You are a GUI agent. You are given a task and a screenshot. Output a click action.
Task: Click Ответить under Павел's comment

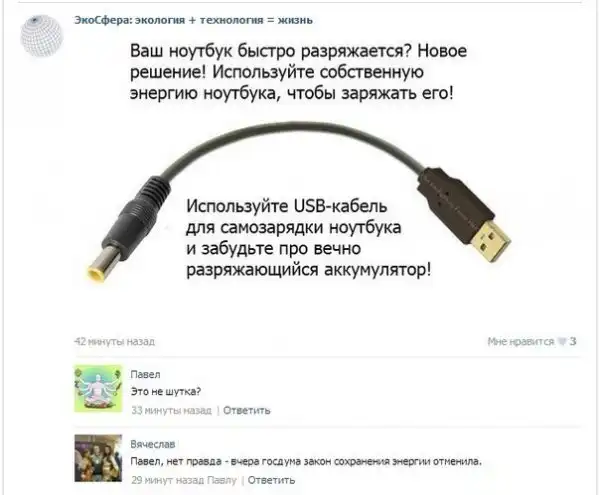click(246, 410)
